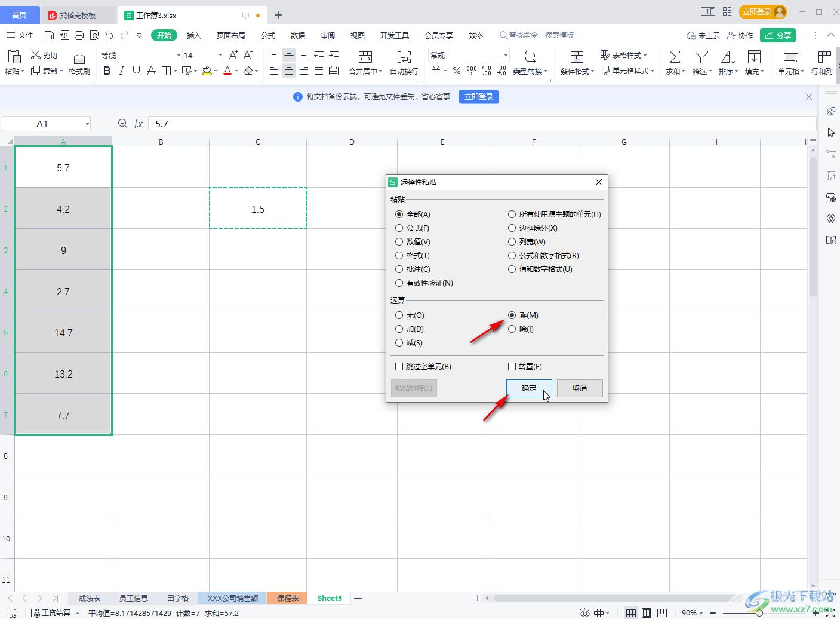
Task: Click the 协作 collaborate button
Action: pyautogui.click(x=740, y=35)
